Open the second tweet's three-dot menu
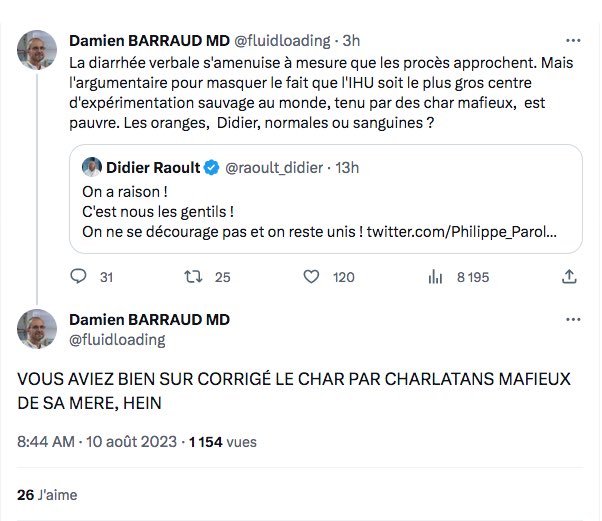Viewport: 602px width, 521px height. click(x=572, y=320)
